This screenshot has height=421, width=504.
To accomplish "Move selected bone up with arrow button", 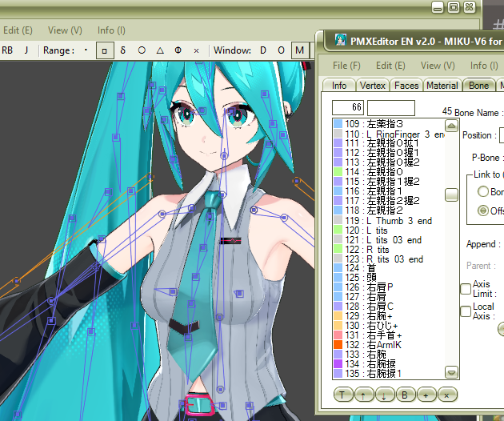I will 363,395.
